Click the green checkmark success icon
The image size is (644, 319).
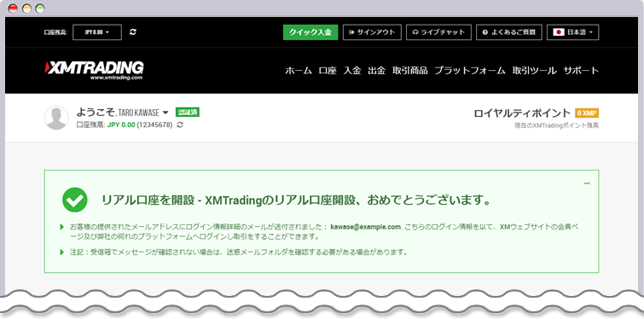pyautogui.click(x=75, y=200)
